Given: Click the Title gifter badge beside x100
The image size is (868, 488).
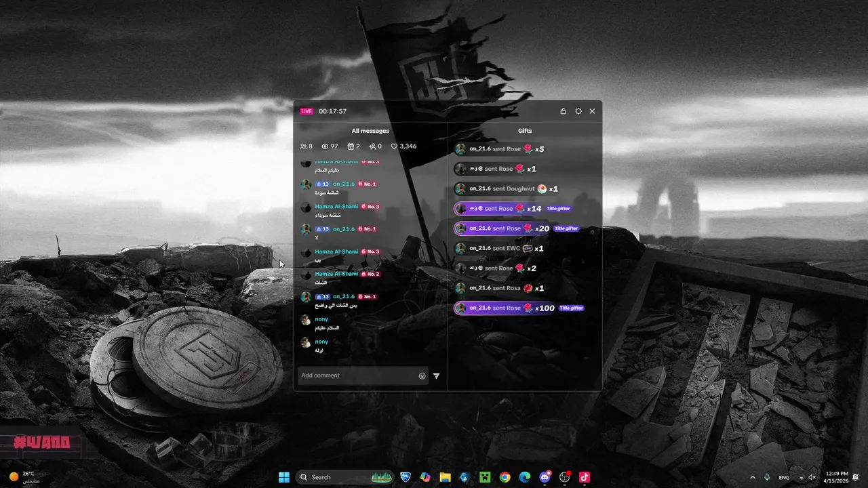Looking at the screenshot, I should (x=571, y=308).
